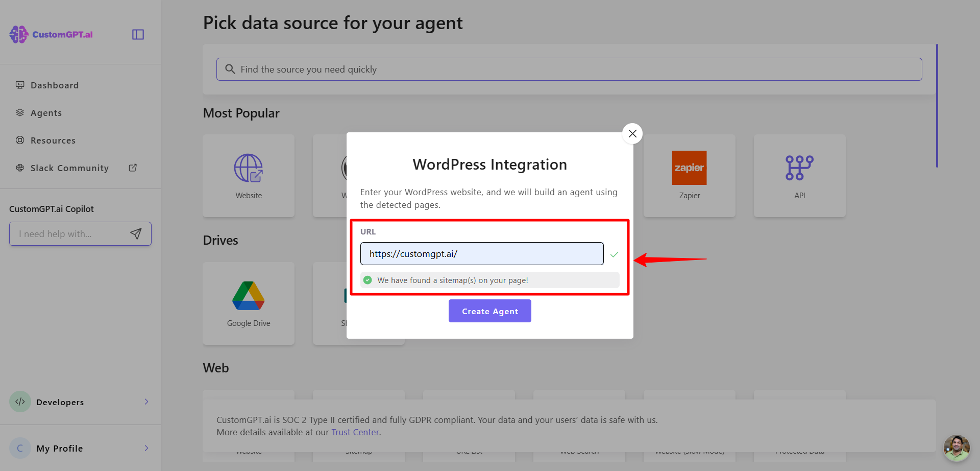Click the Create Agent button
The height and width of the screenshot is (471, 980).
(x=490, y=311)
